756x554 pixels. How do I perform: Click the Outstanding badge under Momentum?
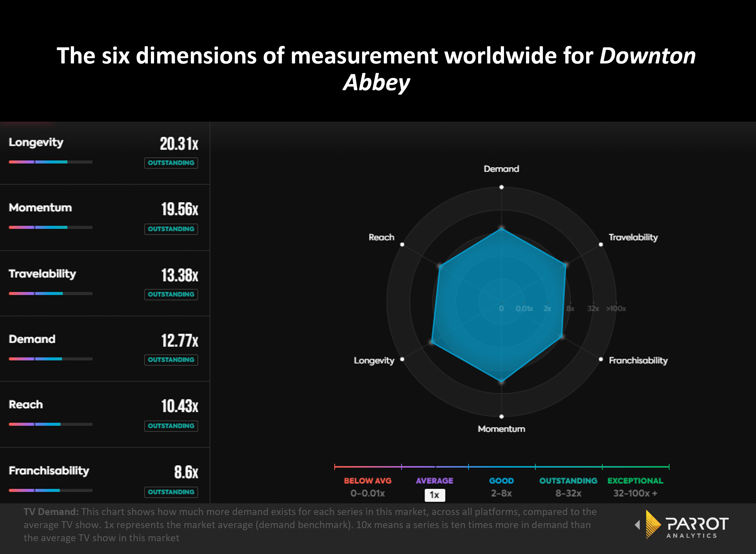171,229
